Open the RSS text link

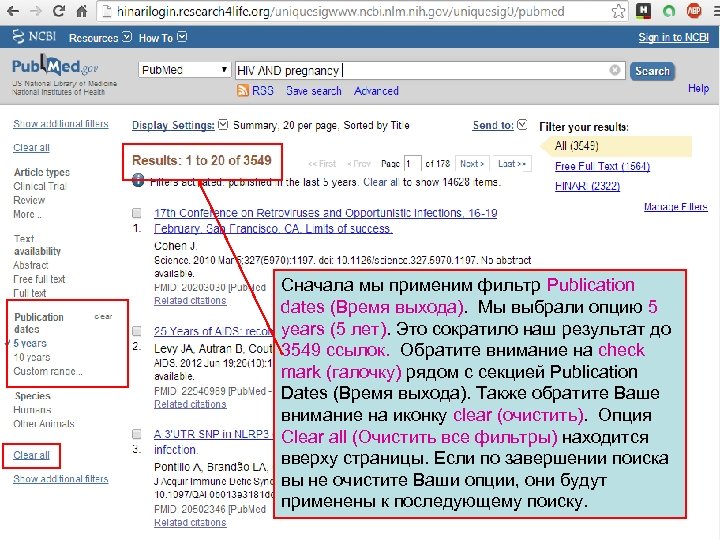click(x=263, y=91)
